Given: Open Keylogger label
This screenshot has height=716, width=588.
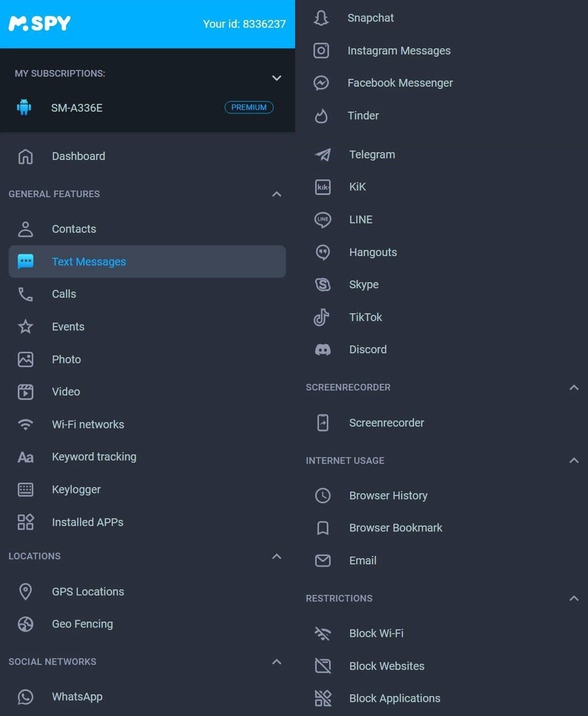Looking at the screenshot, I should coord(76,489).
